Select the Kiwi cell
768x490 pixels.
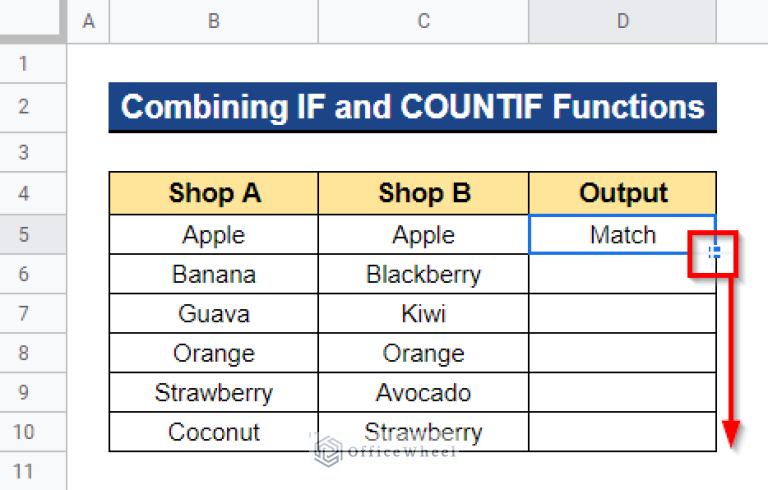(424, 314)
